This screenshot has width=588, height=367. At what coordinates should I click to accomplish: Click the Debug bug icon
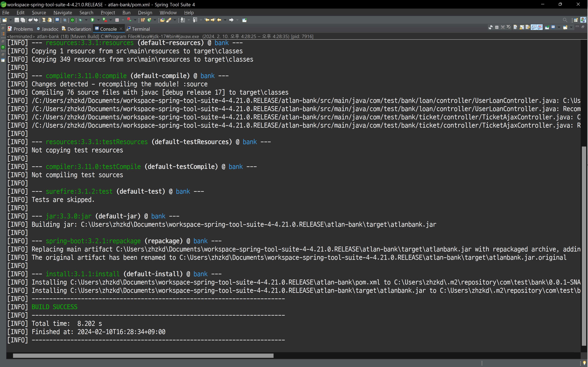tap(80, 20)
